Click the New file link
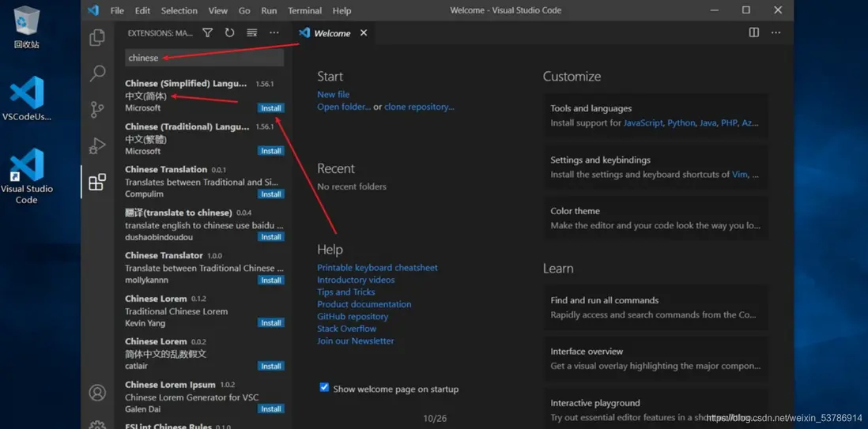Viewport: 868px width, 429px height. tap(333, 94)
